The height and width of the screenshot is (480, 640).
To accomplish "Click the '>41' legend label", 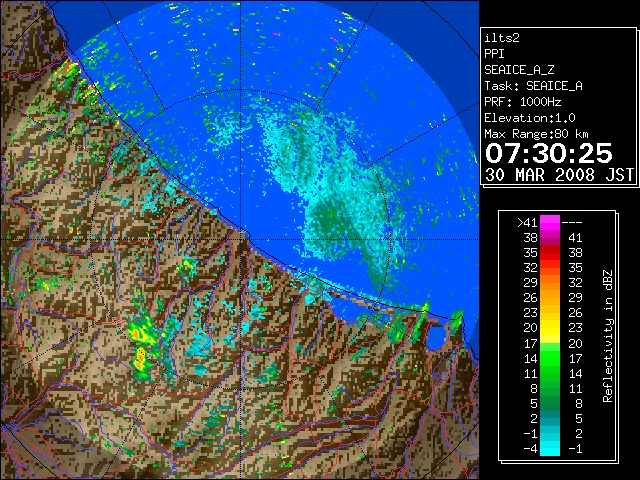I will pyautogui.click(x=528, y=223).
